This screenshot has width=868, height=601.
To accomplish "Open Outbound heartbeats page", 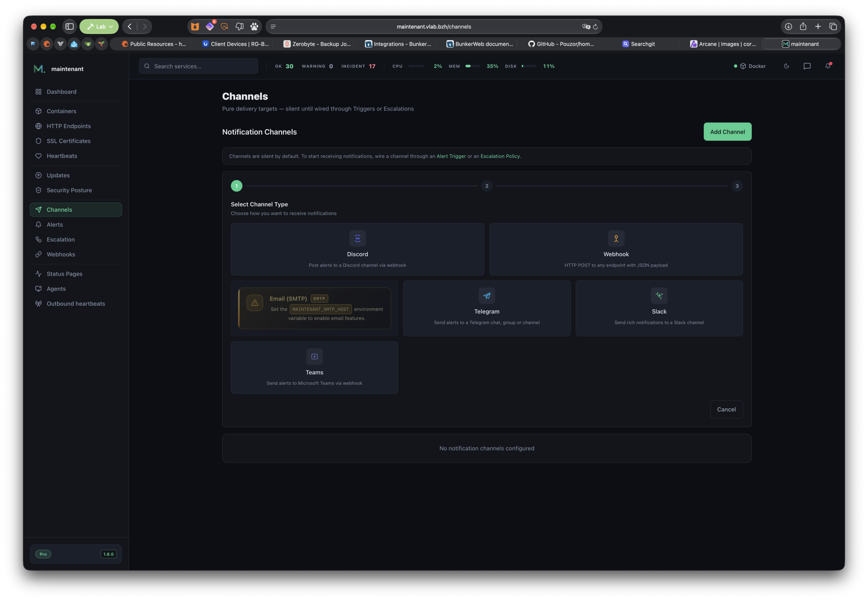I will point(76,304).
